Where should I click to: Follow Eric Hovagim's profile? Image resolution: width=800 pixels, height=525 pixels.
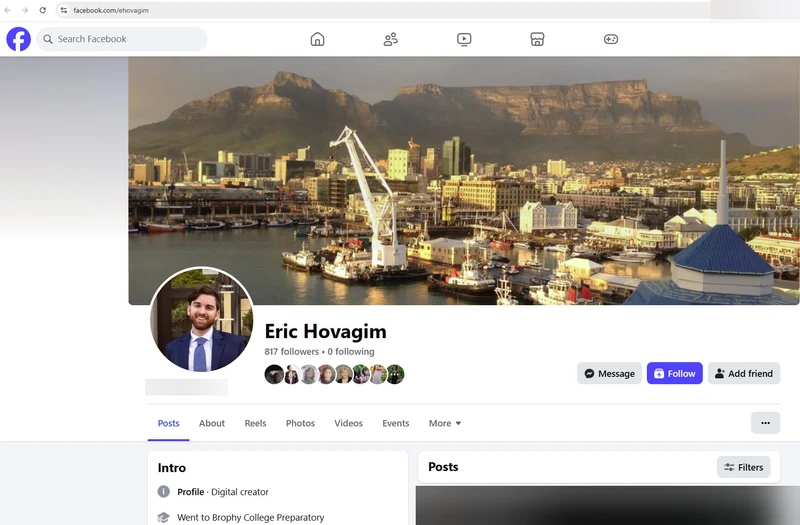[674, 373]
